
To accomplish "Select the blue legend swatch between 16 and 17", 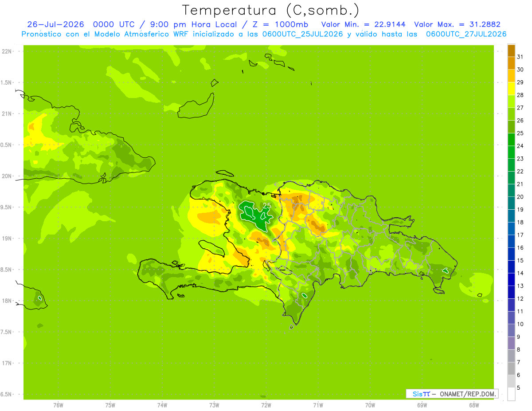I will [x=511, y=241].
